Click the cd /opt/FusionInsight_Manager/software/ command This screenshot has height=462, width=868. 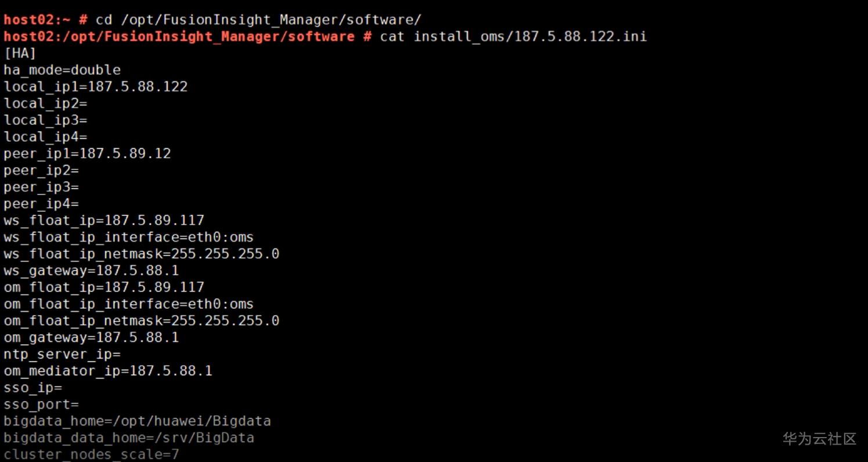click(258, 20)
